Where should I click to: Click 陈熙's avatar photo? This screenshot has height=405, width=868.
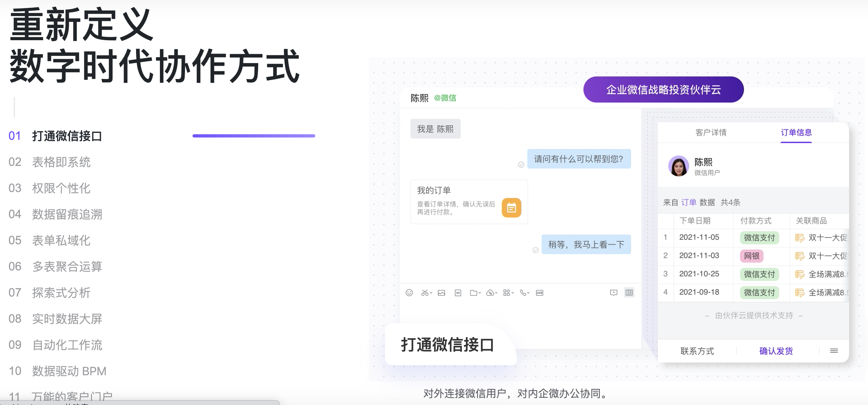678,166
